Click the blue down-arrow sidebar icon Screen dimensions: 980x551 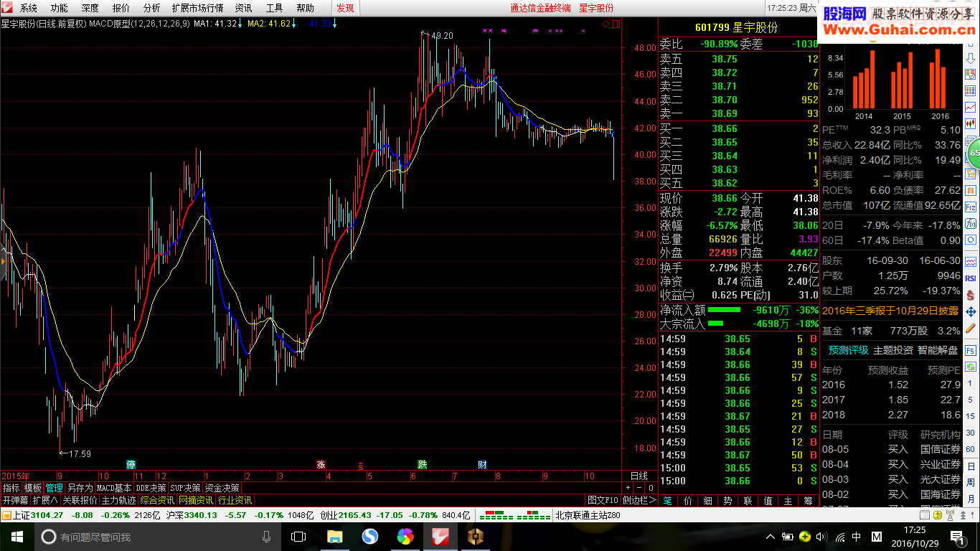(x=971, y=59)
